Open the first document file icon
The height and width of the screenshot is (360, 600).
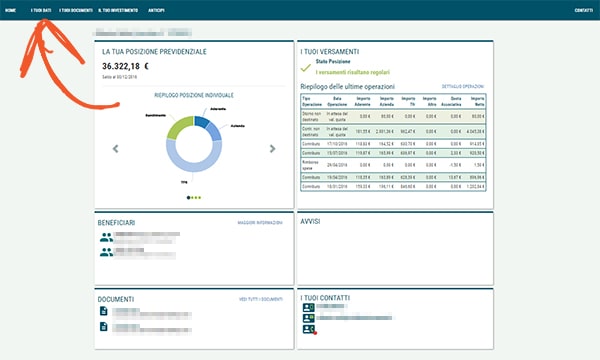(104, 311)
